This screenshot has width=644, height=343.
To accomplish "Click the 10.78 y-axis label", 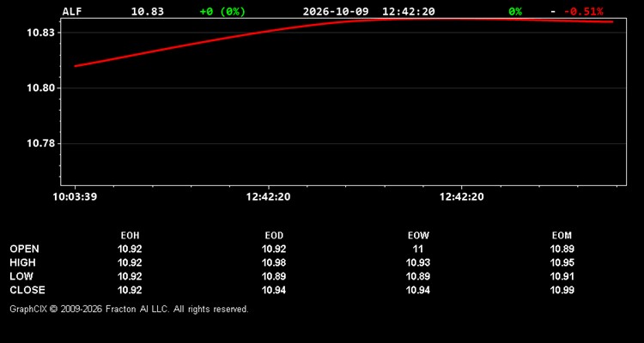I will coord(39,143).
